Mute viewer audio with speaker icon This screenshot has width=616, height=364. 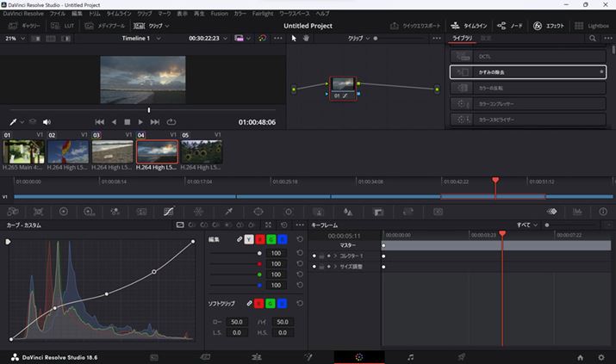point(47,122)
